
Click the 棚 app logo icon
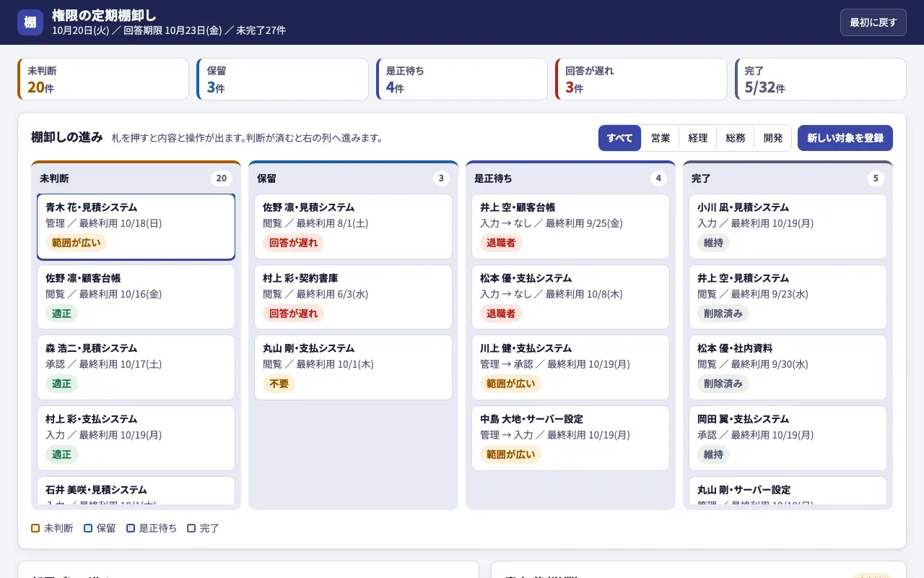tap(30, 22)
